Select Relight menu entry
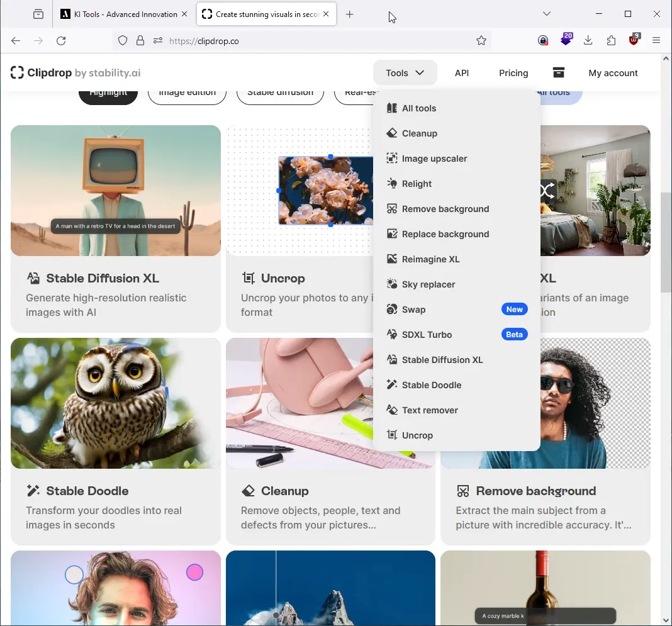Viewport: 672px width, 626px height. click(x=456, y=184)
